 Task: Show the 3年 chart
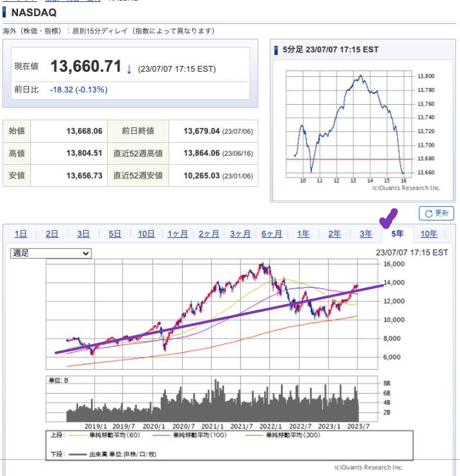(x=366, y=234)
